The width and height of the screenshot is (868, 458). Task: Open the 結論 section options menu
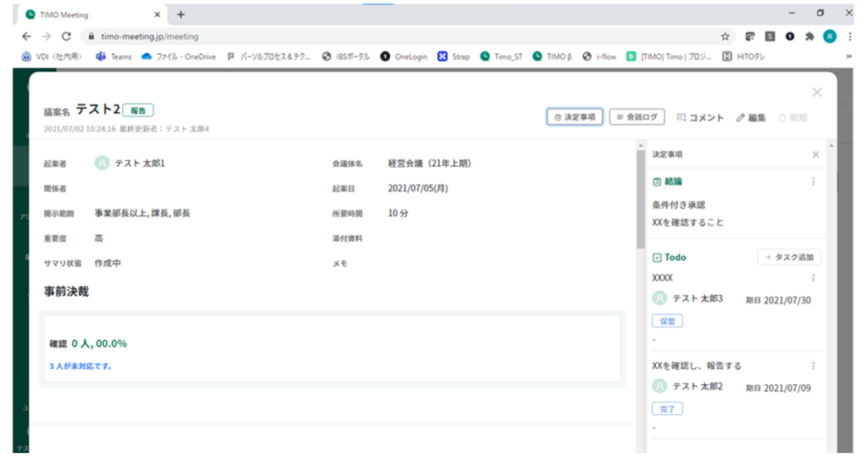pos(813,182)
